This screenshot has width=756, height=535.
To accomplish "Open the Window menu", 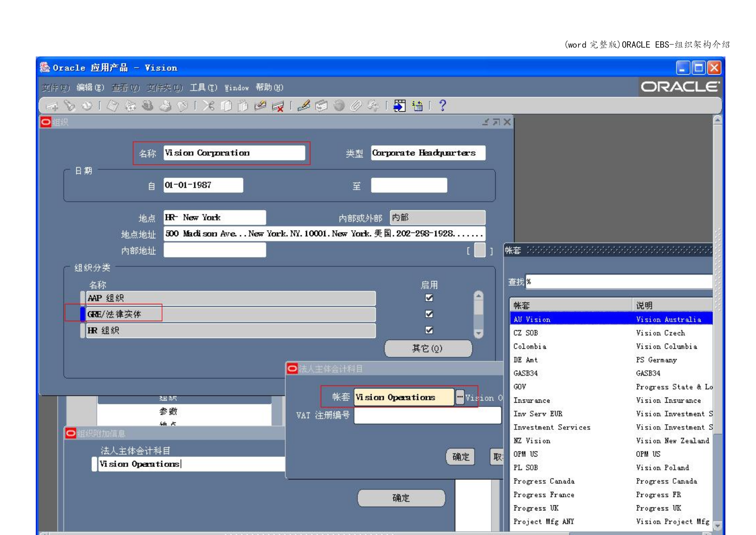I will tap(237, 88).
